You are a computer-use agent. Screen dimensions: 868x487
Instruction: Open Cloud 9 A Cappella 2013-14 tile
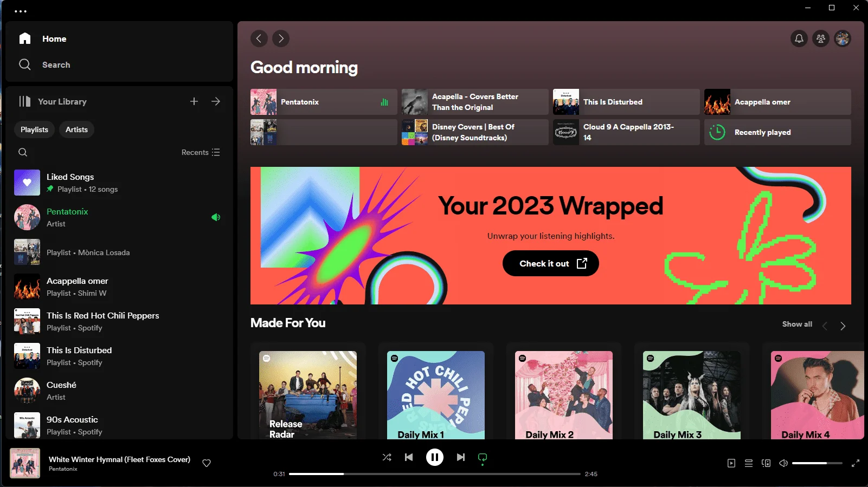(626, 132)
